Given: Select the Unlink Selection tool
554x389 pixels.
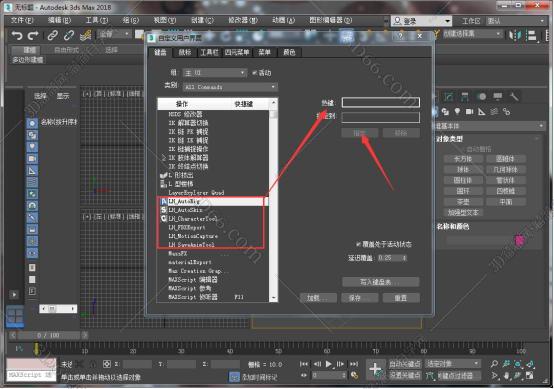Looking at the screenshot, I should tap(69, 35).
